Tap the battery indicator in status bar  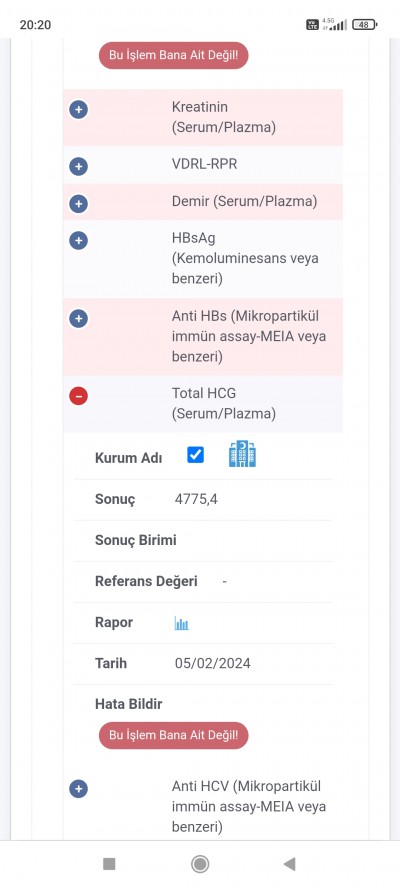364,24
